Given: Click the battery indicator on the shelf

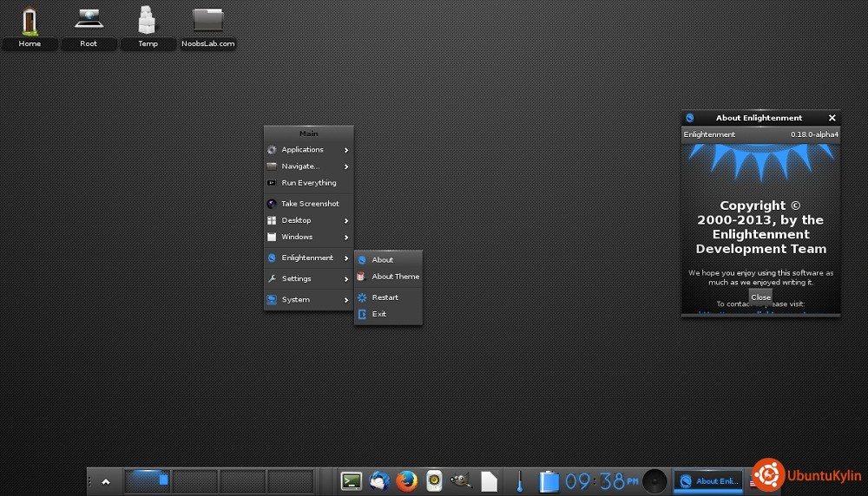Looking at the screenshot, I should 548,481.
